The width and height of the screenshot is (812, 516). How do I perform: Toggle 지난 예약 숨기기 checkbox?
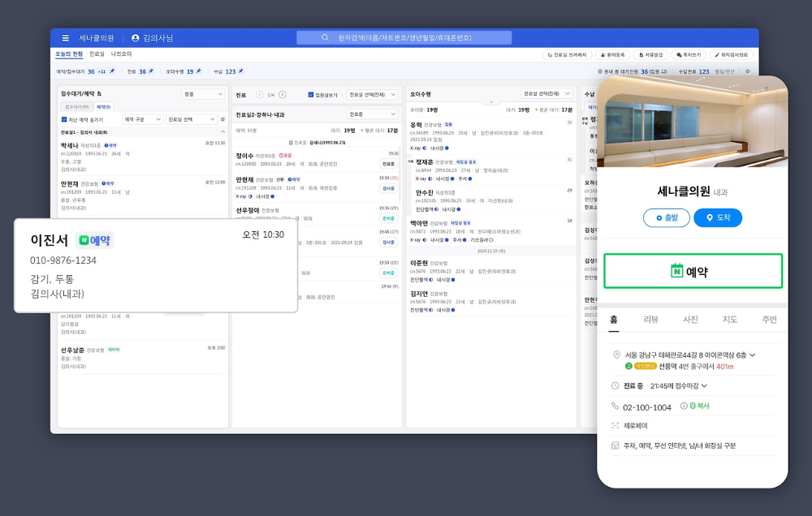[64, 119]
